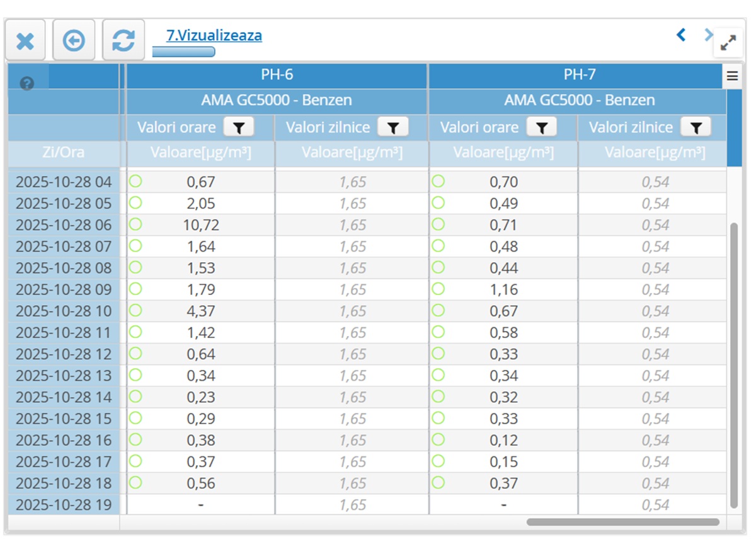The image size is (756, 544).
Task: Click the vertical scrollbar thumb on right
Action: [x=733, y=366]
